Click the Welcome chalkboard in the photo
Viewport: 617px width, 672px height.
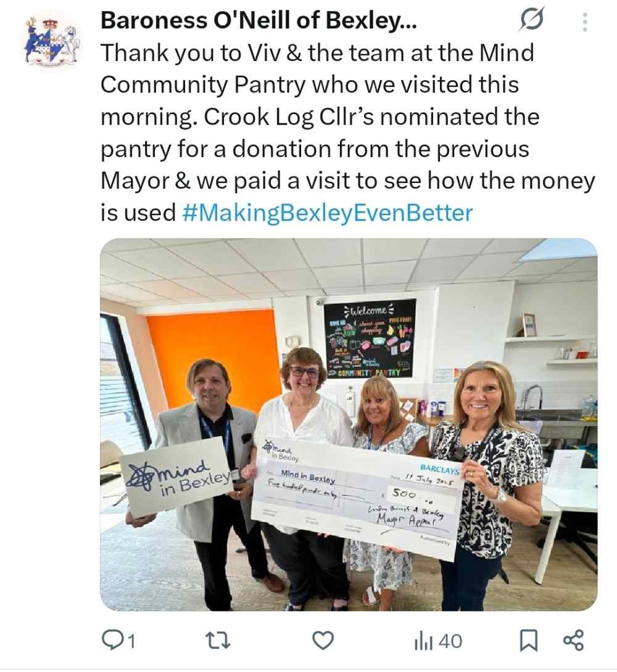click(370, 338)
